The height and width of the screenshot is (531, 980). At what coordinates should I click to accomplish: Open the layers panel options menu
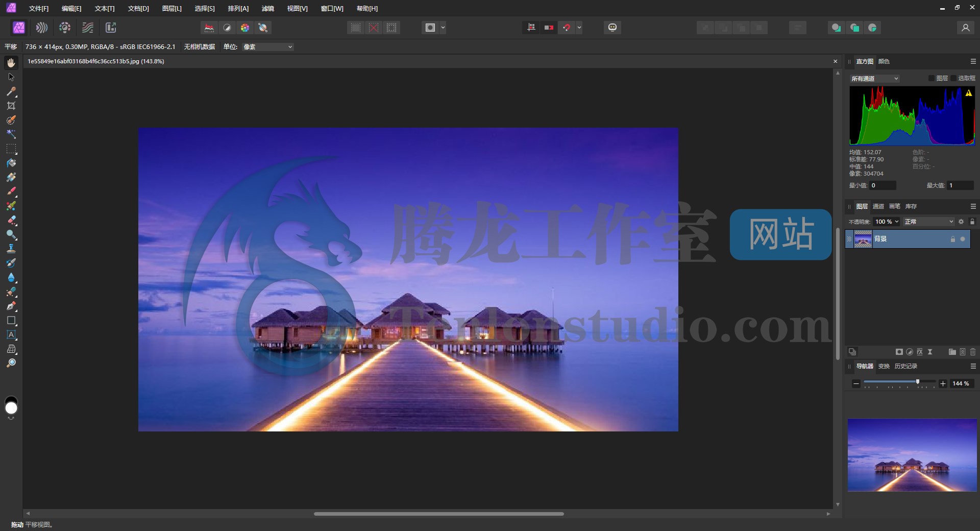pyautogui.click(x=973, y=206)
